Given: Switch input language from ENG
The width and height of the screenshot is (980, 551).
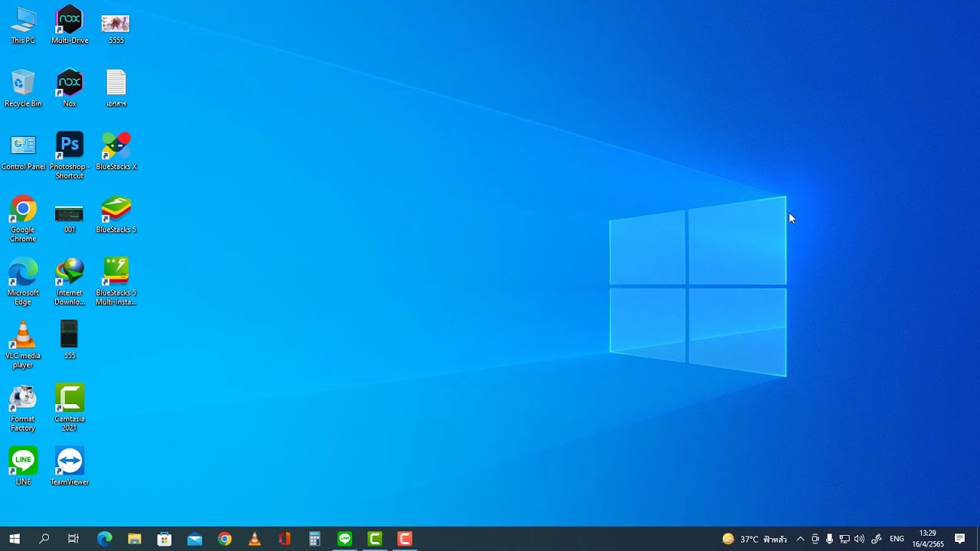Looking at the screenshot, I should tap(897, 539).
